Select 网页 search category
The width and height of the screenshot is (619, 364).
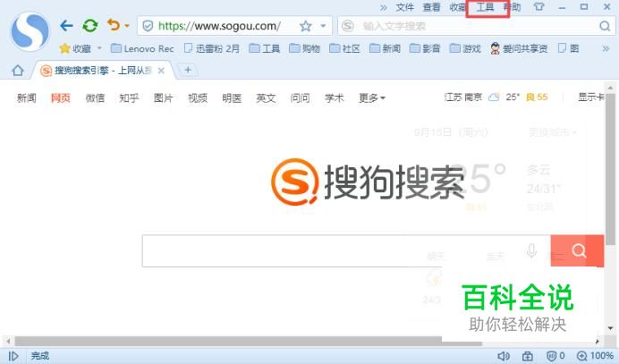[x=61, y=97]
